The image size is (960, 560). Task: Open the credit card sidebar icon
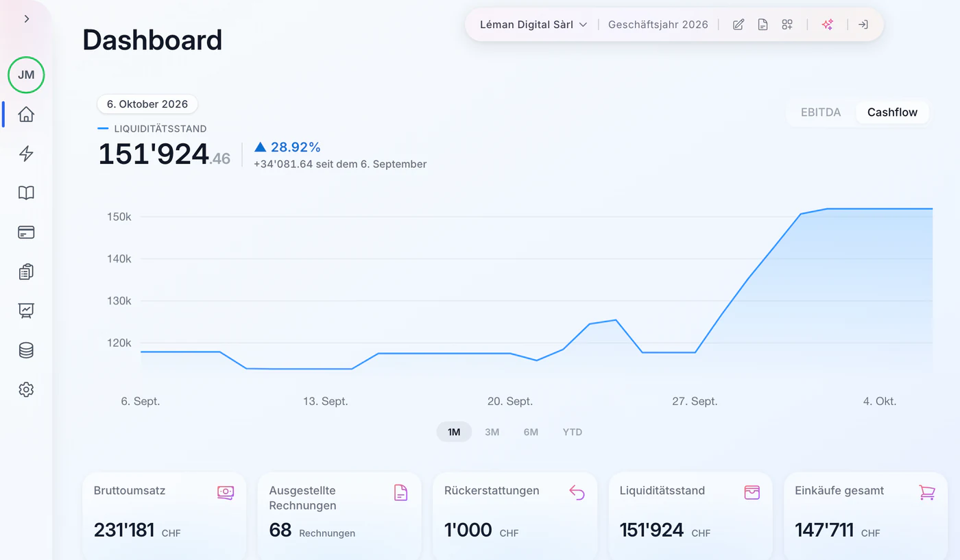[26, 232]
